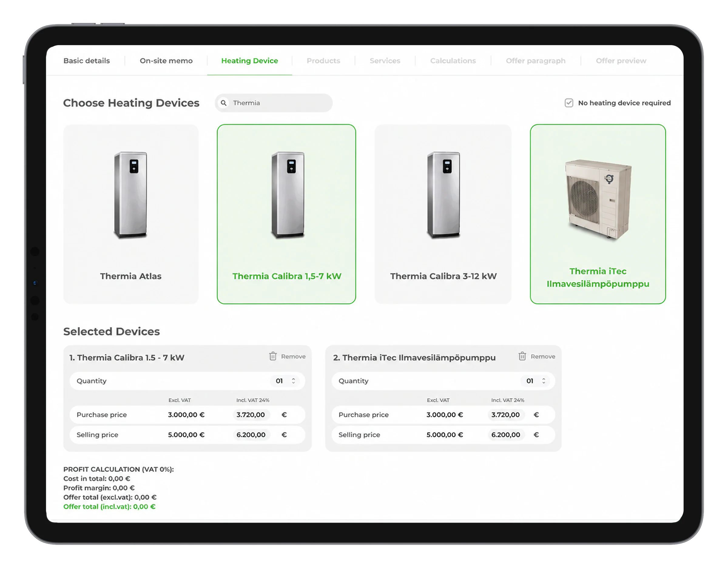The width and height of the screenshot is (728, 569).
Task: Select the Thermia Atlas device card
Action: (131, 214)
